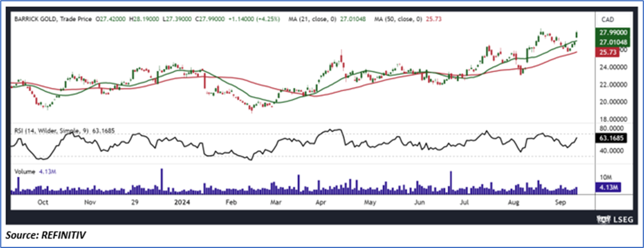Click the open price O27.42000
The width and height of the screenshot is (644, 248).
pyautogui.click(x=109, y=19)
